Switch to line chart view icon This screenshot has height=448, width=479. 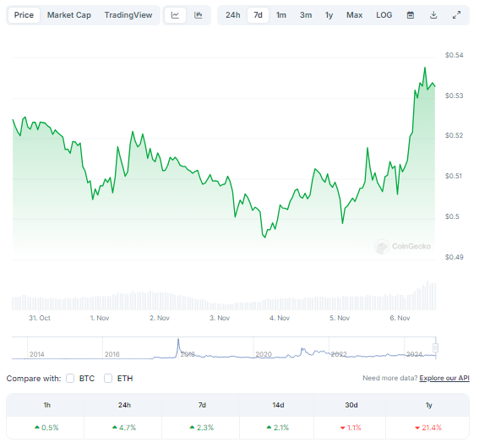click(175, 15)
